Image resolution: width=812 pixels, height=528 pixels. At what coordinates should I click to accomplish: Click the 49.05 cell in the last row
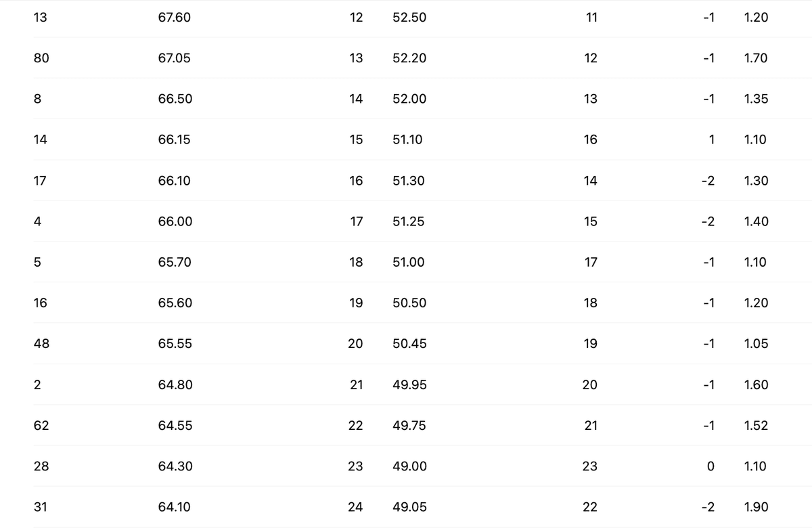(409, 507)
